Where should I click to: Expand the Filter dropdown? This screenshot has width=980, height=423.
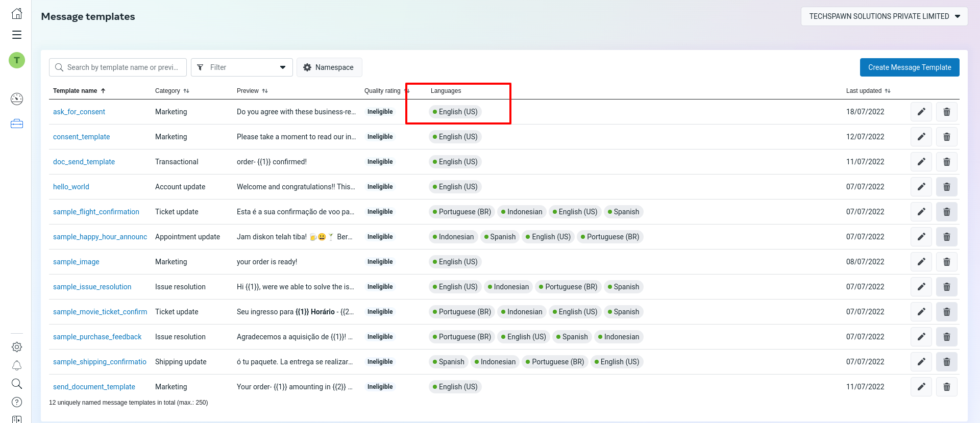(241, 67)
